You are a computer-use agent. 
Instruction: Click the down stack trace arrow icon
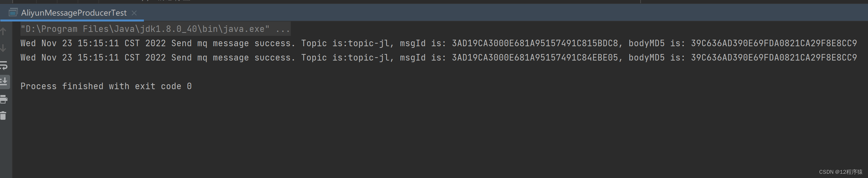[x=3, y=48]
